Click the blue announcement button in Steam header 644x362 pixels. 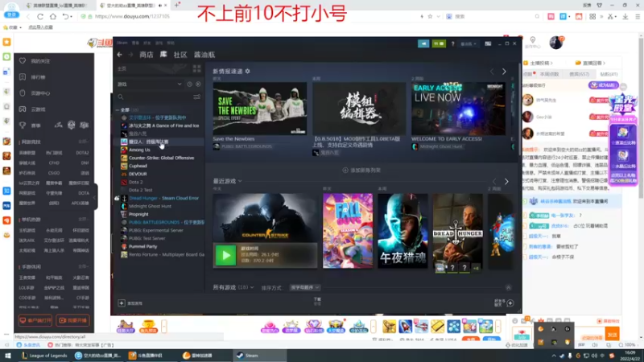[423, 43]
